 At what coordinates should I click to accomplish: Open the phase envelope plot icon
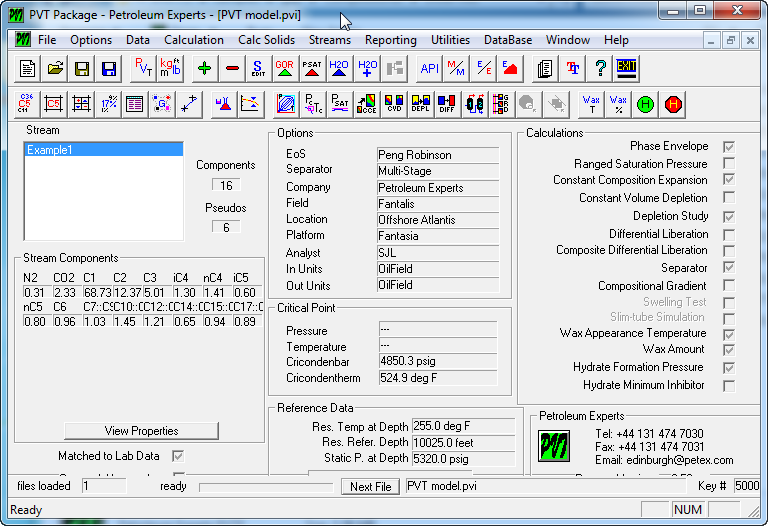[286, 104]
